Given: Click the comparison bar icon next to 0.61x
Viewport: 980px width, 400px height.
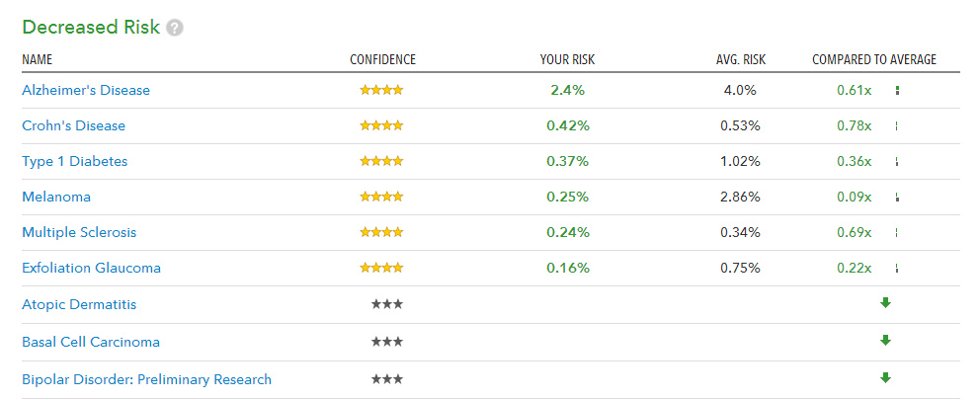Looking at the screenshot, I should [x=896, y=90].
